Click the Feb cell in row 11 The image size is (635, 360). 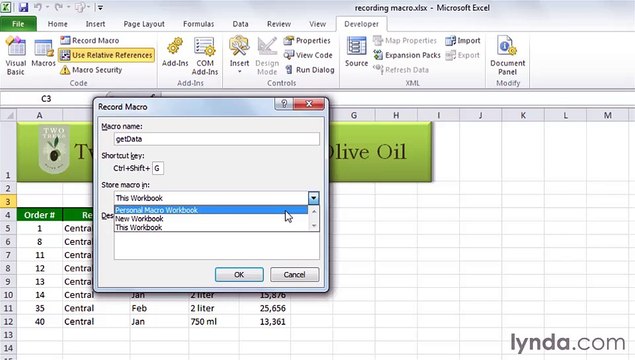coord(159,308)
